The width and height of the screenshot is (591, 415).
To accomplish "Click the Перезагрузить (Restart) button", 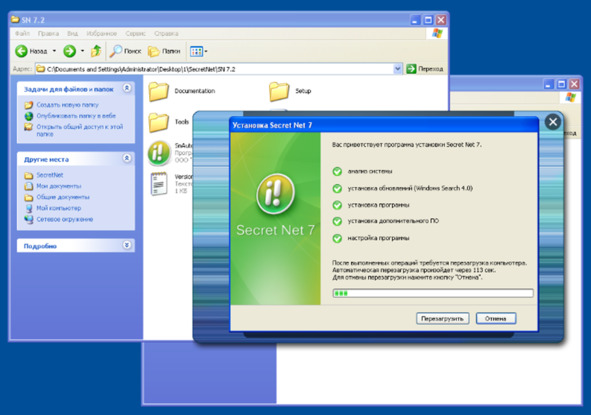I will 442,319.
